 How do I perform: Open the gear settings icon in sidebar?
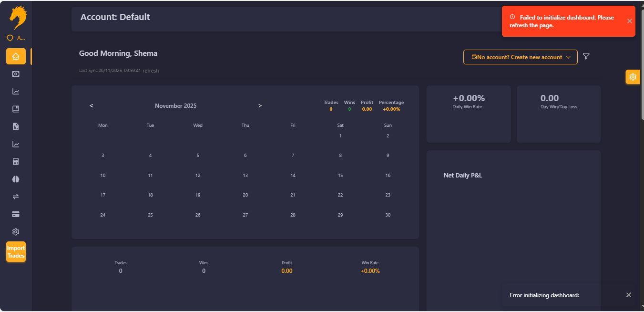coord(16,232)
